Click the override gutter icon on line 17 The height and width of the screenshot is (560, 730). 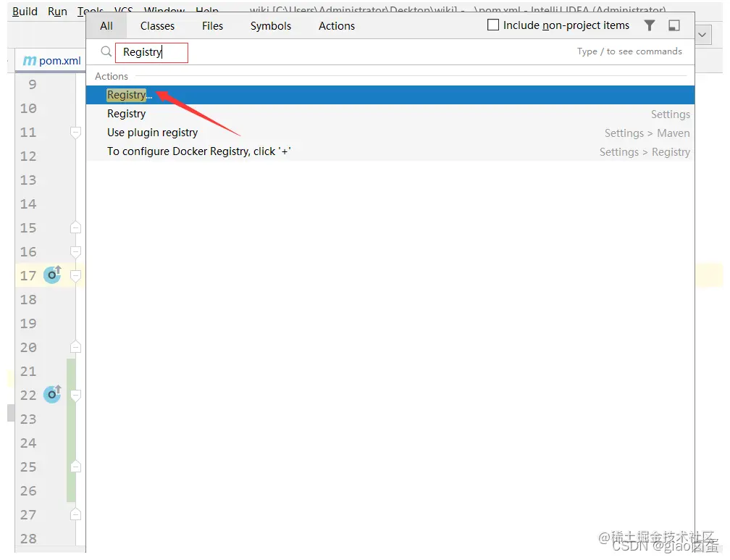[52, 275]
